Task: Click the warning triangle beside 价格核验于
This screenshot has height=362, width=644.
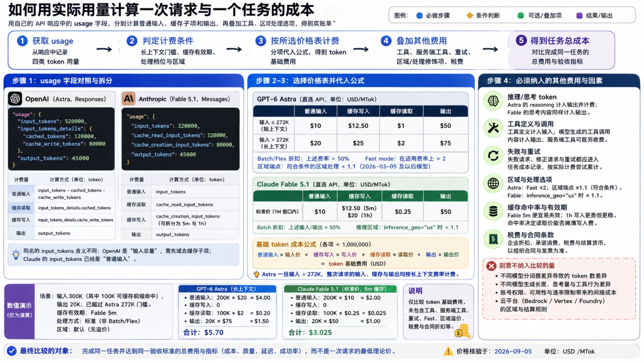Action: click(448, 351)
